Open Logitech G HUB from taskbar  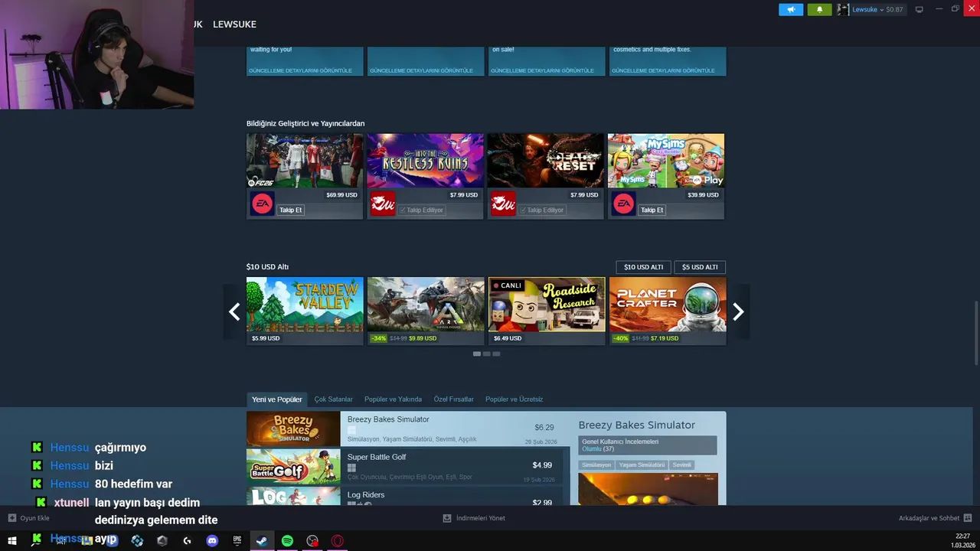[187, 540]
